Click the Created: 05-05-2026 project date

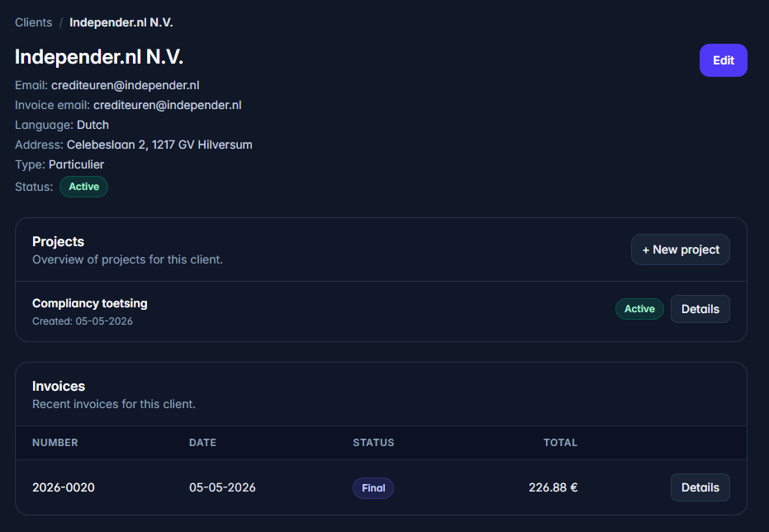[x=83, y=321]
